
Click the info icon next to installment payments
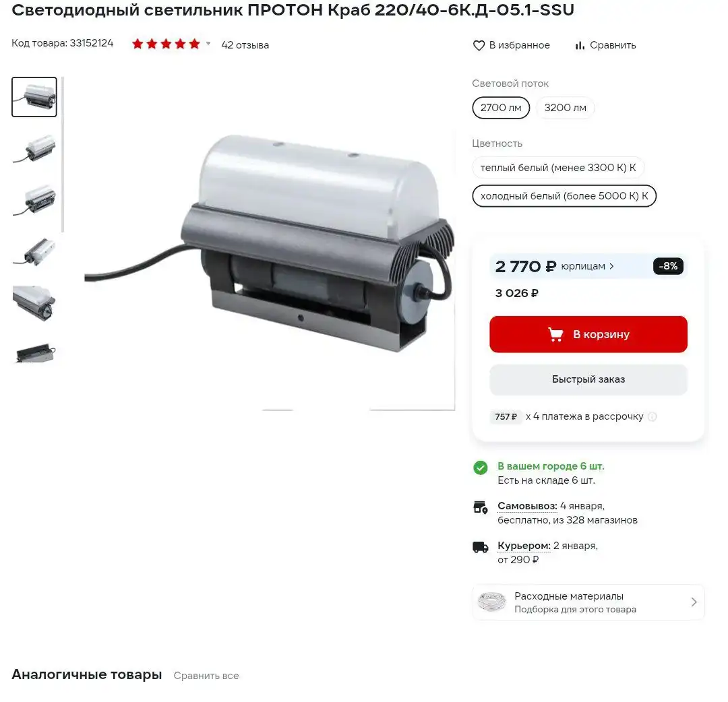click(653, 416)
